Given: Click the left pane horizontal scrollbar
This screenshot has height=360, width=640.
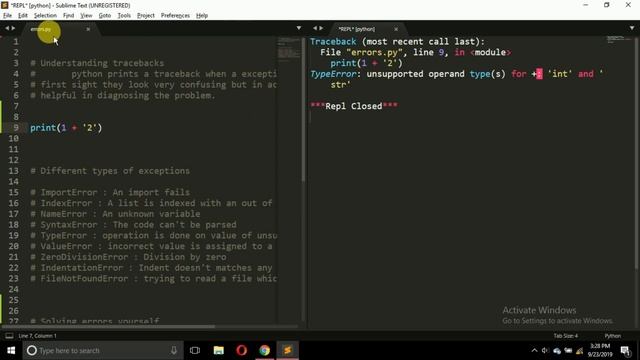Looking at the screenshot, I should pos(108,327).
